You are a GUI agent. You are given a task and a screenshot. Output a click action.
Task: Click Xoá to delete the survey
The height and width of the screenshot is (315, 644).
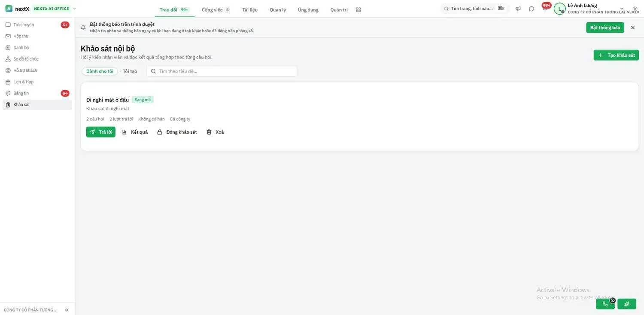coord(215,132)
